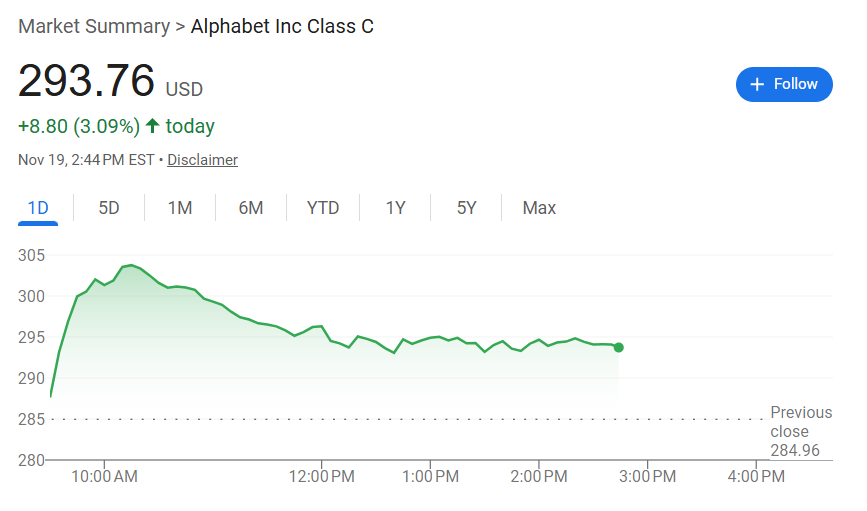Click the +8.80 (3.09%) change text

78,127
